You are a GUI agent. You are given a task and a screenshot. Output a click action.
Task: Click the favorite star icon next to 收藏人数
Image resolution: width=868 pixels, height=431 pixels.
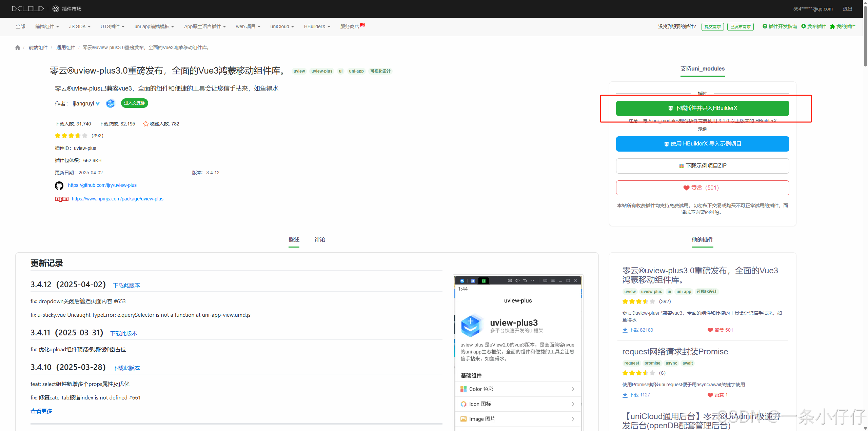145,124
